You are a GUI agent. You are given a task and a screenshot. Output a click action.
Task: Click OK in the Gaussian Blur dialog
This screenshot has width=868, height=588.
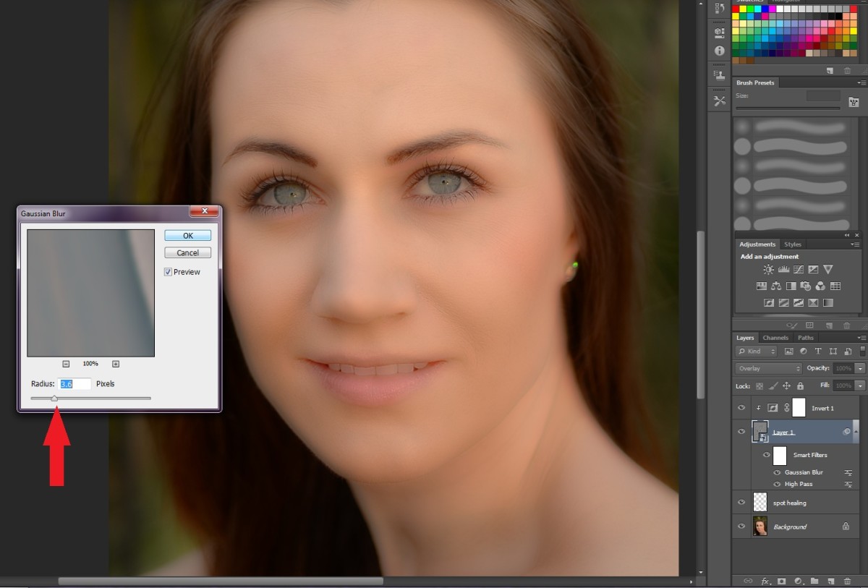click(187, 235)
